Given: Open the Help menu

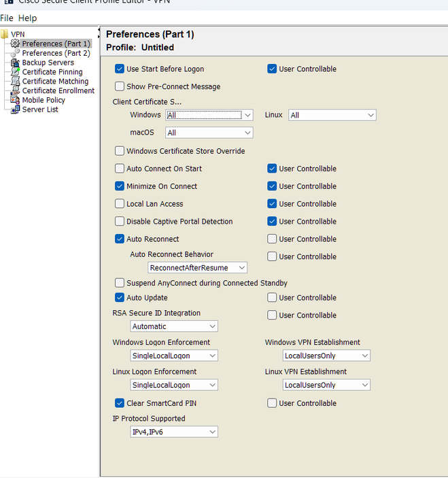Looking at the screenshot, I should coord(28,18).
